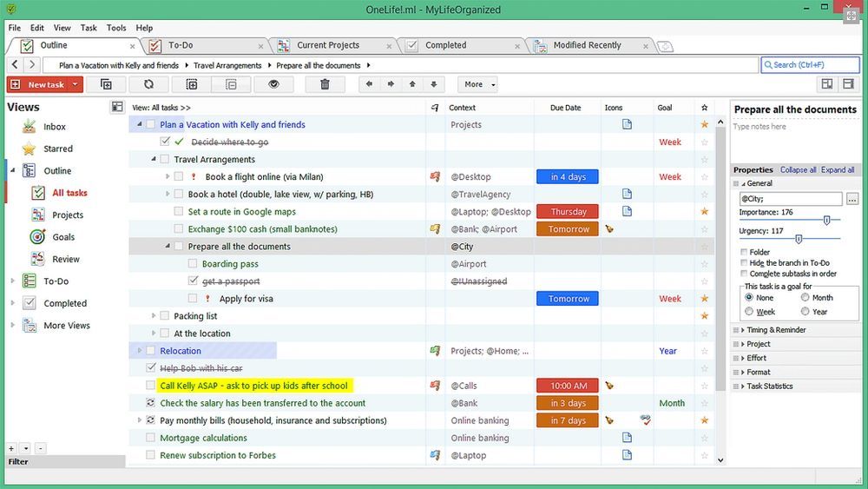The image size is (868, 489).
Task: Open the Task menu
Action: [x=88, y=28]
